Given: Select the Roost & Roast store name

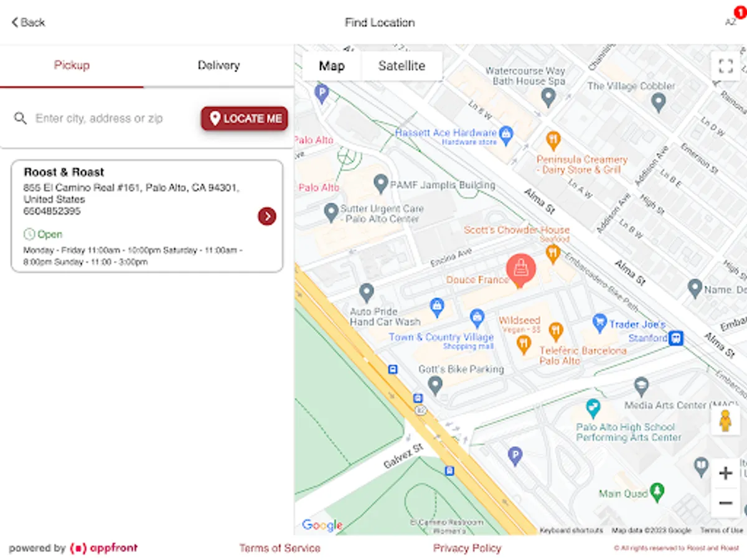Looking at the screenshot, I should click(64, 172).
